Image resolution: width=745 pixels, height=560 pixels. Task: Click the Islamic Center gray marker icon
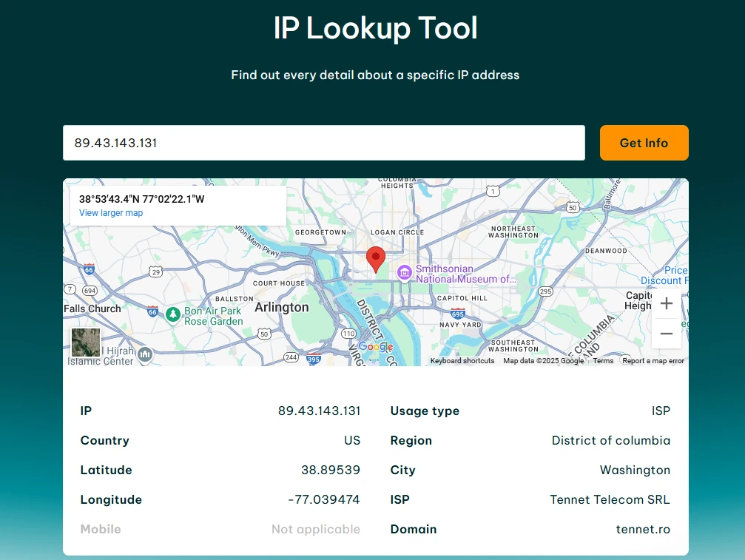145,355
